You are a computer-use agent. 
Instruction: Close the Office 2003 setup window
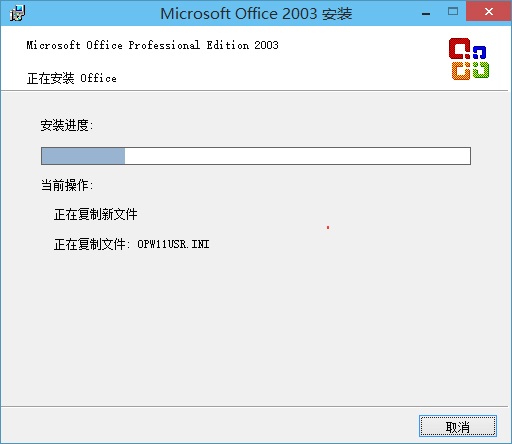[489, 12]
